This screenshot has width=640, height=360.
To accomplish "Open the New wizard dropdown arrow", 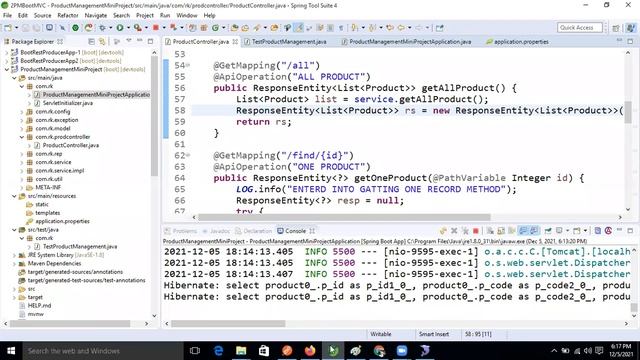I will 16,28.
